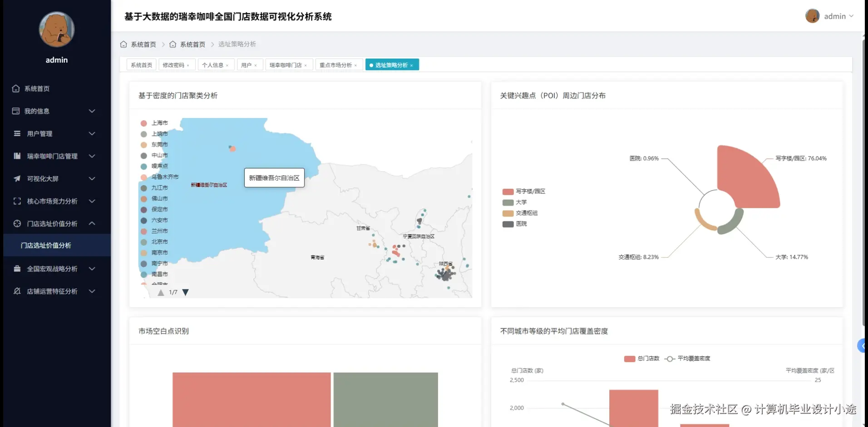Toggle 写字楼/园区 in the POI legend
The image size is (868, 427).
(x=524, y=191)
